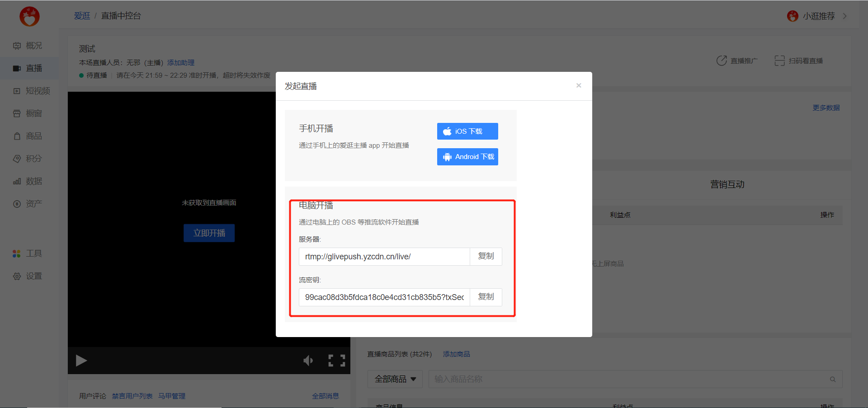Select the 用户评论 tab
868x408 pixels.
pos(93,396)
